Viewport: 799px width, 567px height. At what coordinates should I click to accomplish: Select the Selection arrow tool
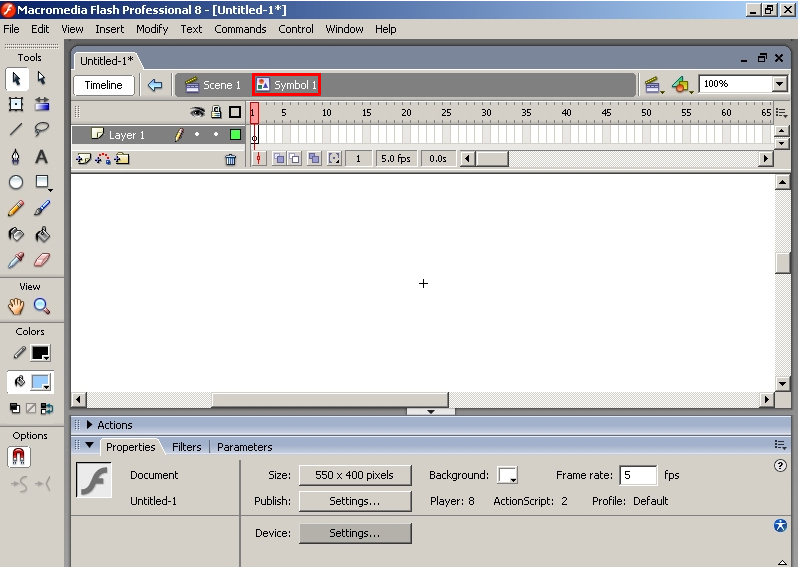coord(16,79)
